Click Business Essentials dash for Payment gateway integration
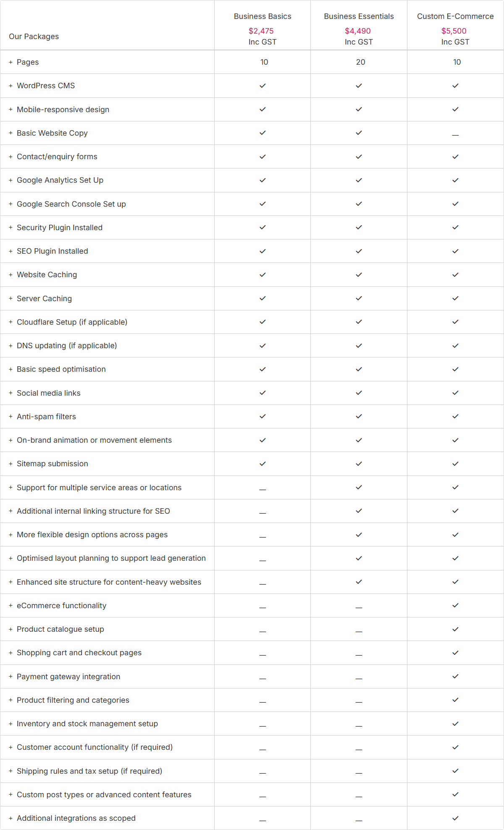 click(359, 678)
